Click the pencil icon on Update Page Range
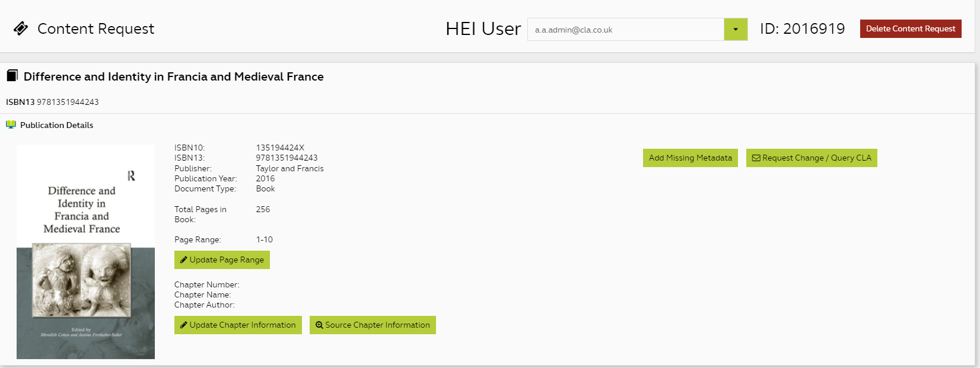Image resolution: width=980 pixels, height=368 pixels. point(184,260)
